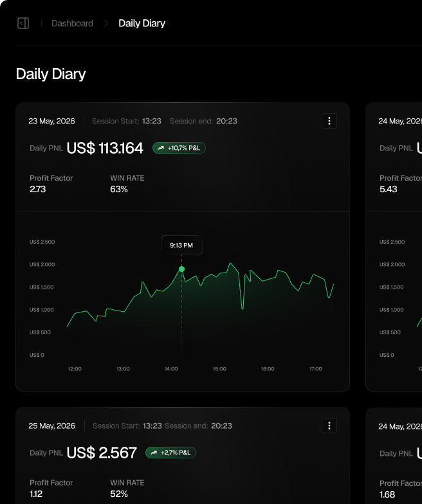Select the green data point on chart
Viewport: 422px width, 504px height.
coord(181,269)
